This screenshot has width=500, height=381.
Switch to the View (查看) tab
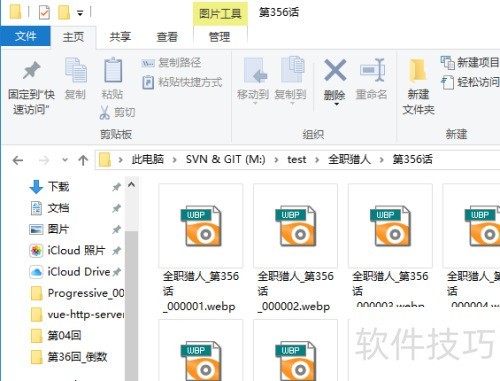tap(167, 37)
